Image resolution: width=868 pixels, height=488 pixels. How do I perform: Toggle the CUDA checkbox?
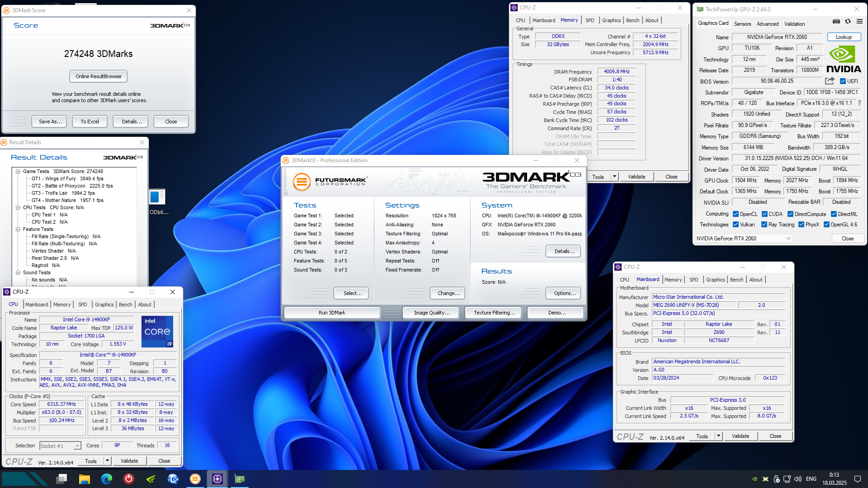764,214
